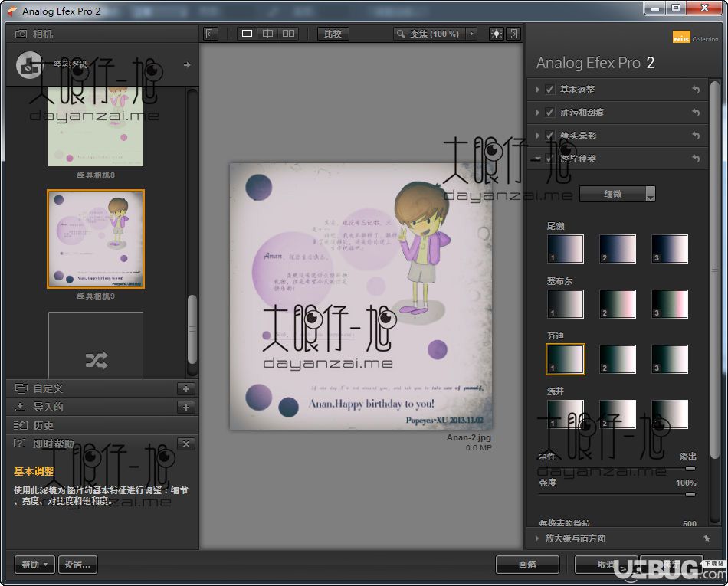Open the 帮助 help dropdown button
728x586 pixels.
coord(34,565)
